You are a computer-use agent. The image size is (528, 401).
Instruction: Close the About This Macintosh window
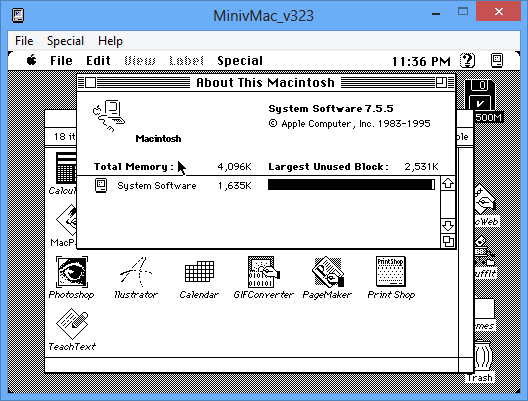pyautogui.click(x=90, y=82)
